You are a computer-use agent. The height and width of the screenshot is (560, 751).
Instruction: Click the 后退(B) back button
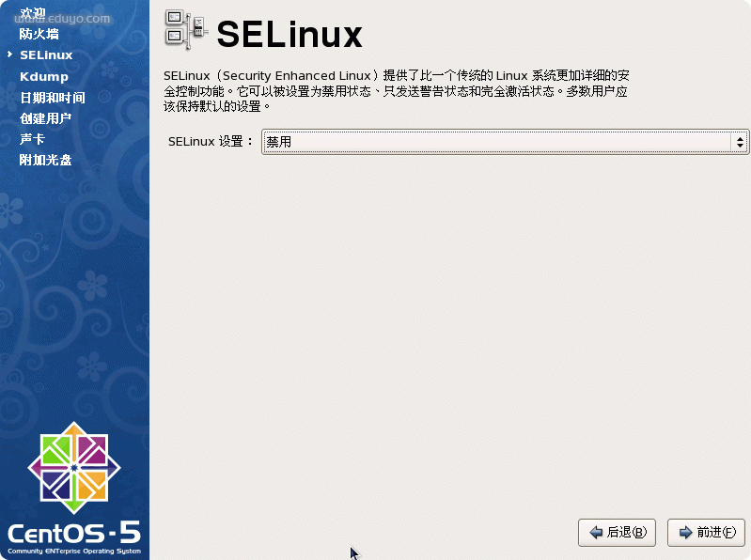[x=617, y=532]
